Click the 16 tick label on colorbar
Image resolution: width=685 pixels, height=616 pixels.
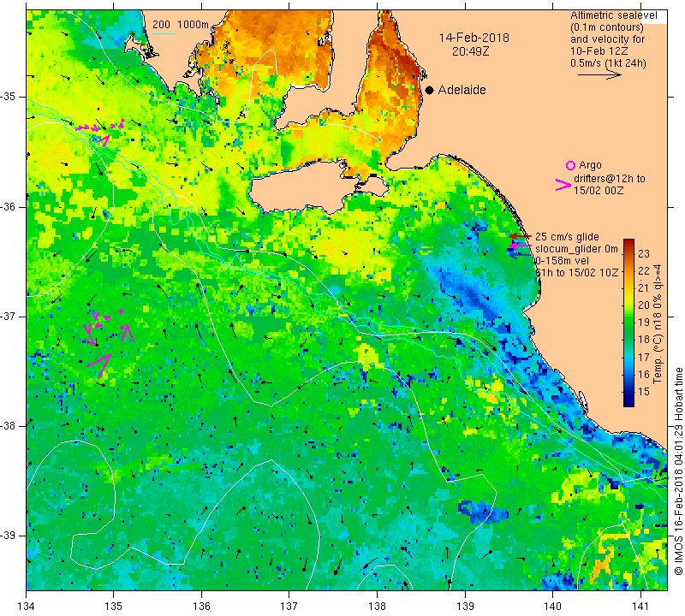tap(644, 374)
